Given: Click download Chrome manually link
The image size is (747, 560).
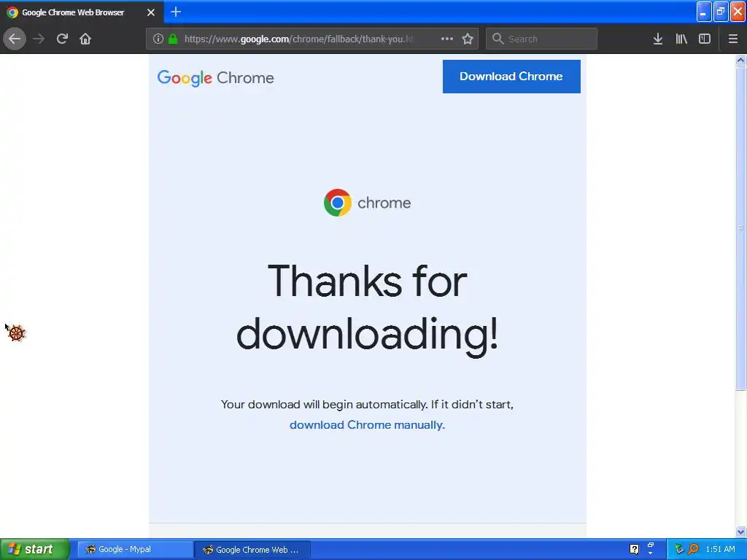Looking at the screenshot, I should click(368, 425).
